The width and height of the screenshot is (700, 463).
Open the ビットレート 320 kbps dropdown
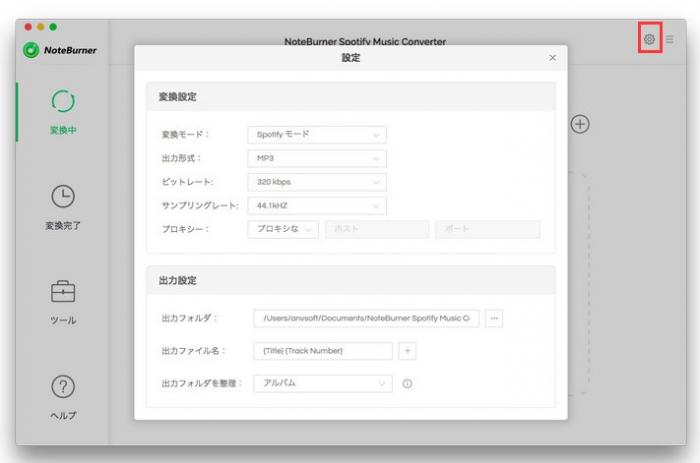(317, 182)
